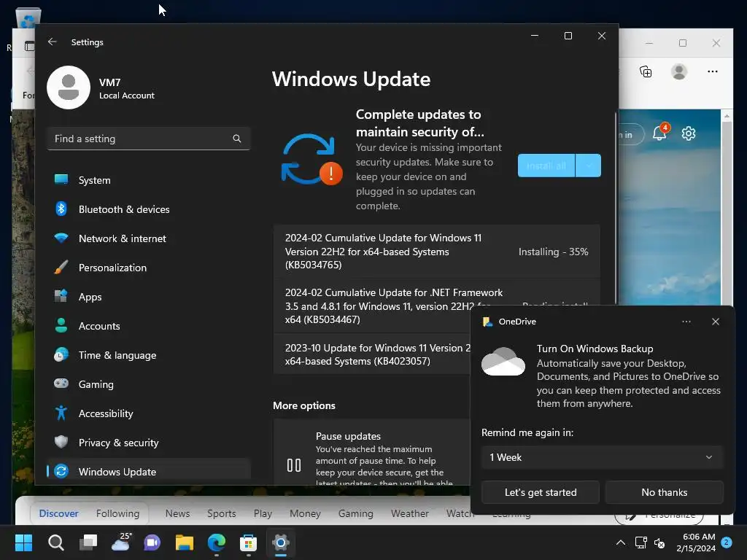Open Time & language settings
This screenshot has width=747, height=560.
(148, 355)
